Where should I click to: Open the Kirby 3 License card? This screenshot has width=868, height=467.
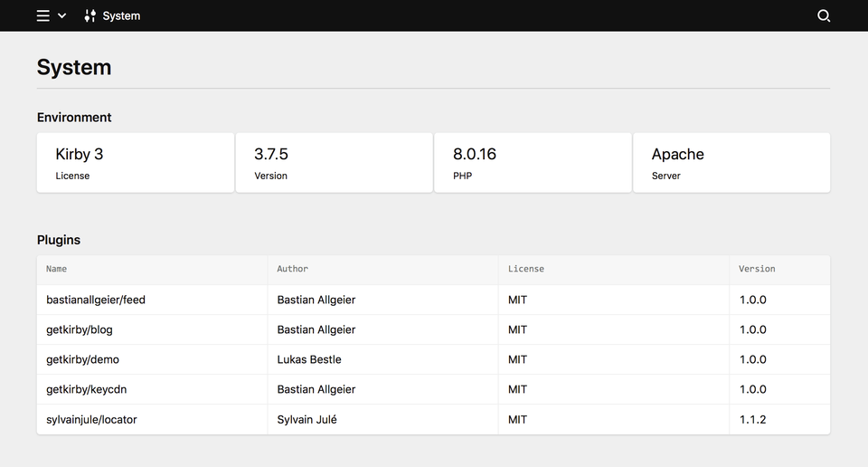(136, 163)
